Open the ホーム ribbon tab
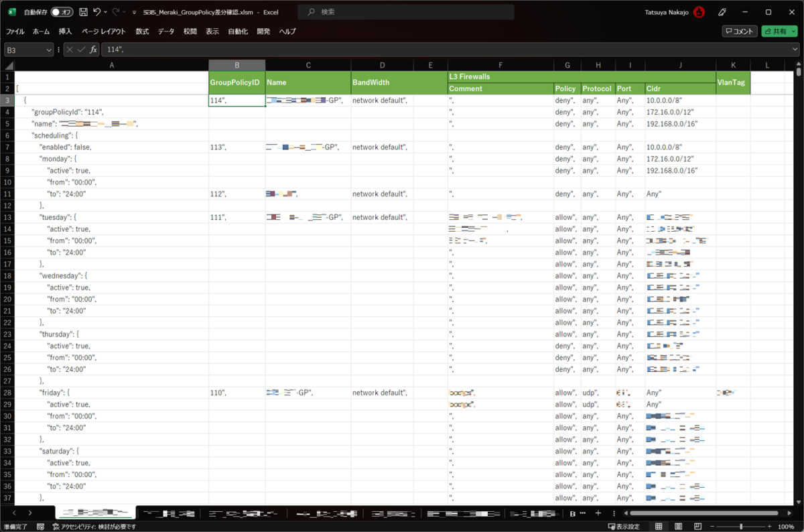 coord(41,31)
